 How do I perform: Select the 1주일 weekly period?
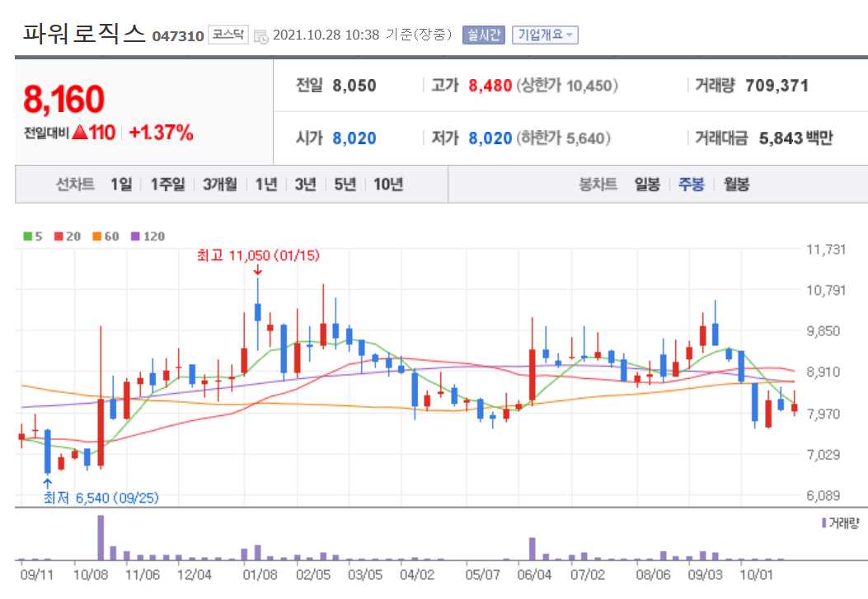coord(167,185)
